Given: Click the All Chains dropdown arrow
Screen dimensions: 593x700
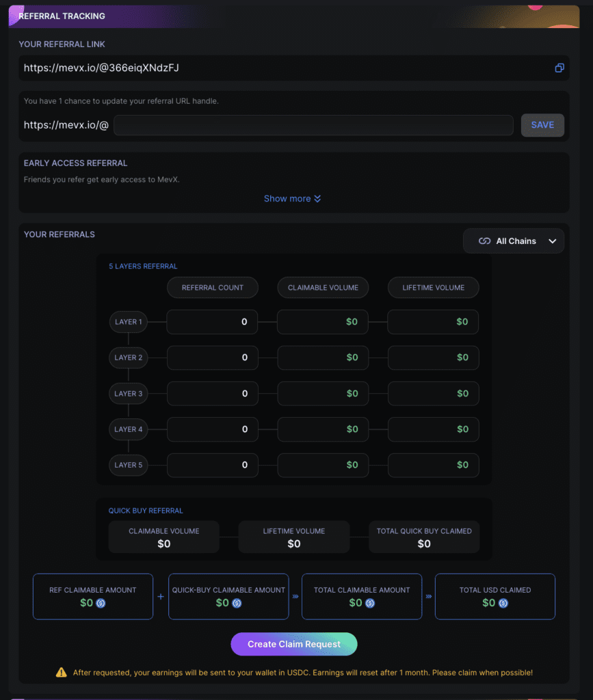Looking at the screenshot, I should point(553,241).
